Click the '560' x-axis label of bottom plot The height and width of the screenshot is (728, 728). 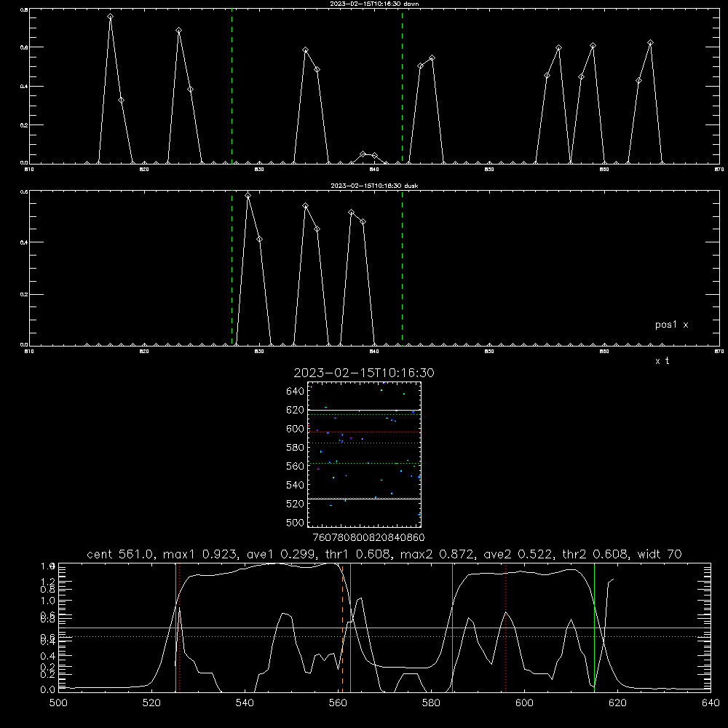[x=338, y=703]
